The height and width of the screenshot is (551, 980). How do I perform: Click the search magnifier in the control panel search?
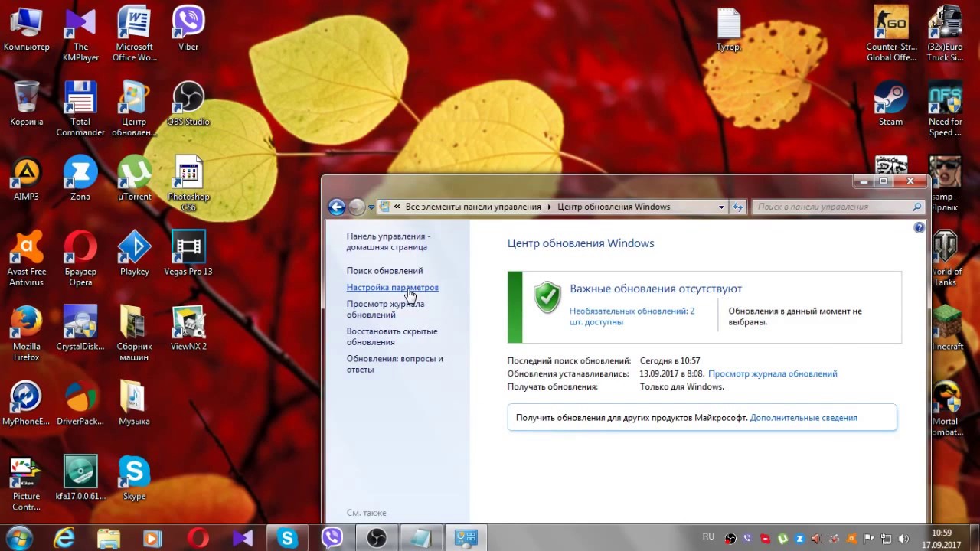point(916,207)
